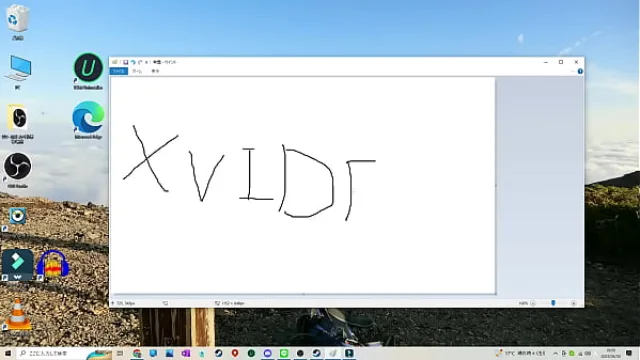
Task: Open the Microsoft Edge desktop shortcut
Action: click(88, 120)
